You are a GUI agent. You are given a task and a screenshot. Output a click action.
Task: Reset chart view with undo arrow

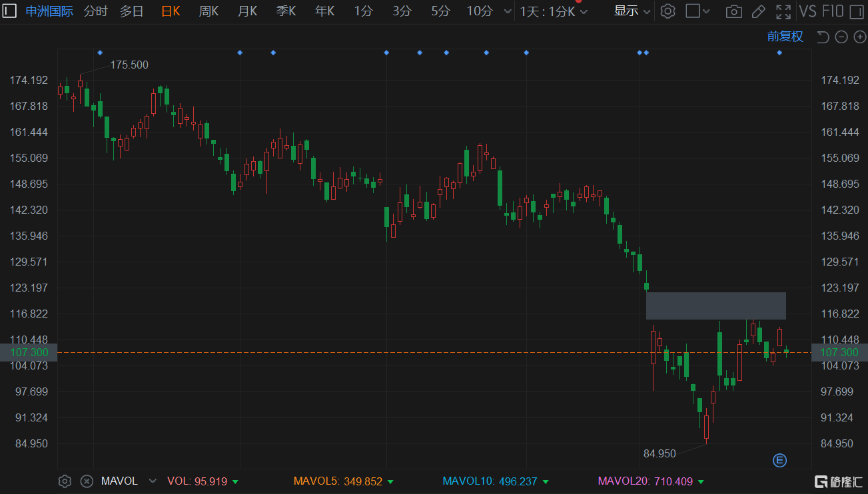coord(823,37)
